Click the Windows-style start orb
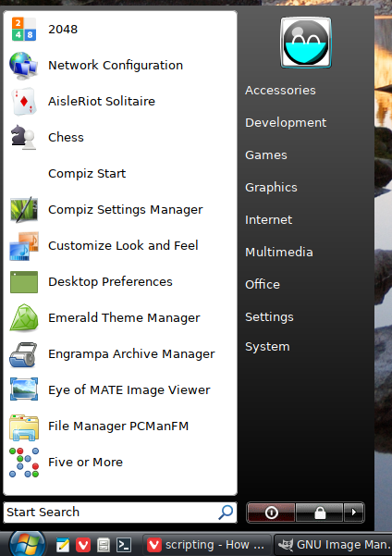392x556 pixels. [28, 544]
